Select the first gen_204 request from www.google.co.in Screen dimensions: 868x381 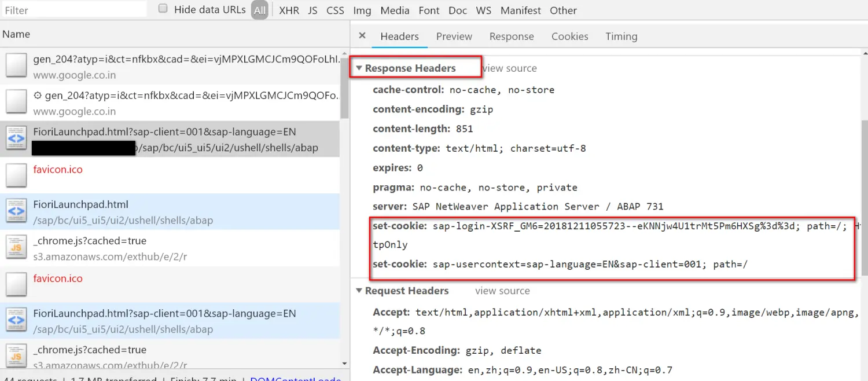coord(170,66)
